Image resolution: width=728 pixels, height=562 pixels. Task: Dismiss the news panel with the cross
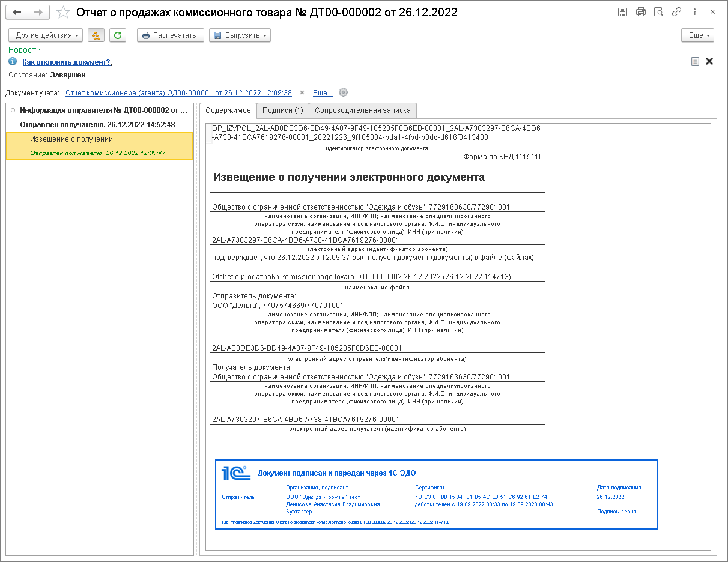[709, 61]
